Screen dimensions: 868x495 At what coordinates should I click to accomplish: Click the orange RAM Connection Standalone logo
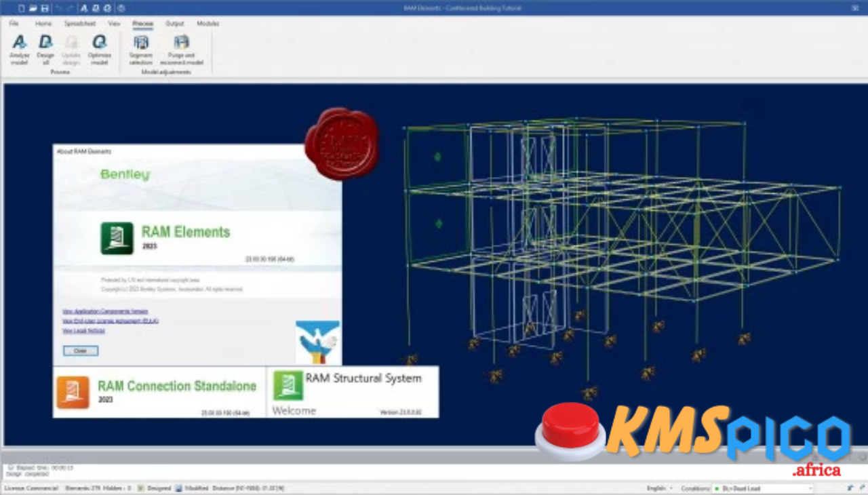(x=73, y=392)
